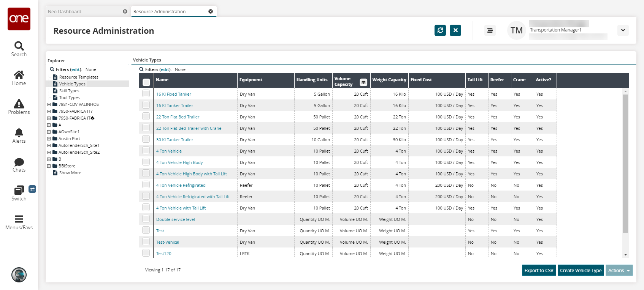Click the Create Vehicle Type button
Screen dimensions: 644x290
pyautogui.click(x=581, y=270)
